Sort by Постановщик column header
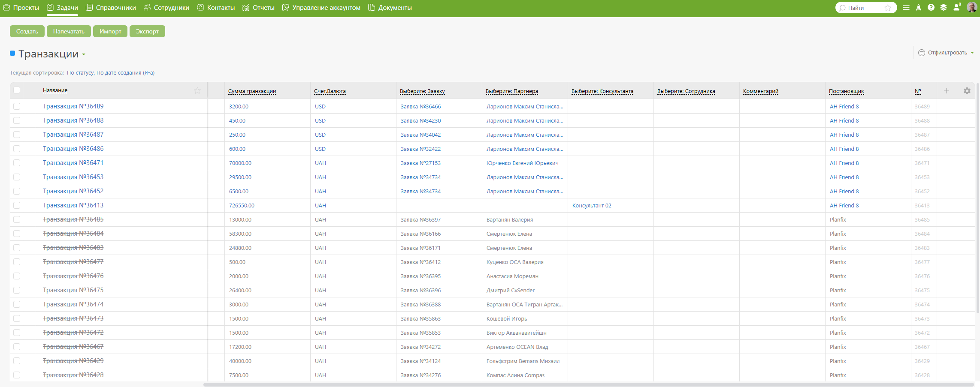980x387 pixels. 846,91
